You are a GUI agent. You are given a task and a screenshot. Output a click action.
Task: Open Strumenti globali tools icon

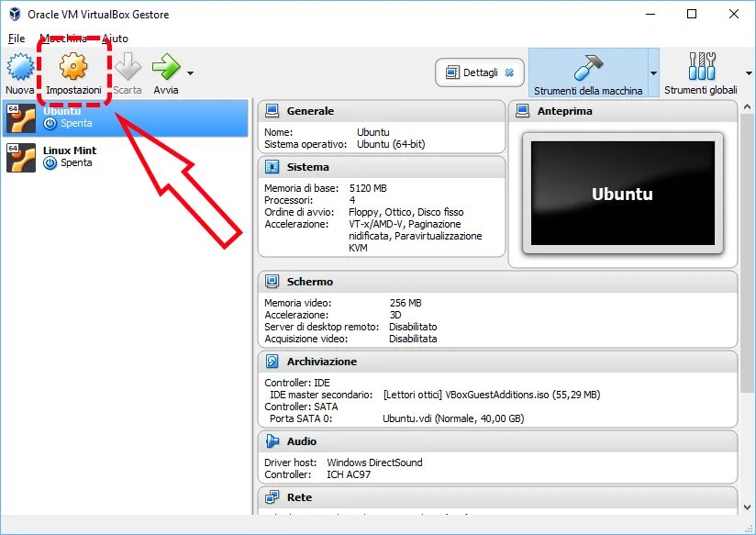pyautogui.click(x=702, y=67)
